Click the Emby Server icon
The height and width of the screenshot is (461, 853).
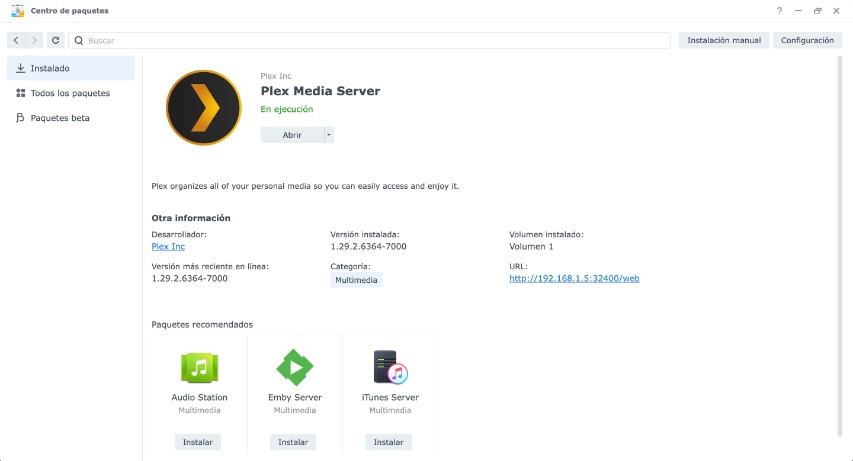[295, 367]
